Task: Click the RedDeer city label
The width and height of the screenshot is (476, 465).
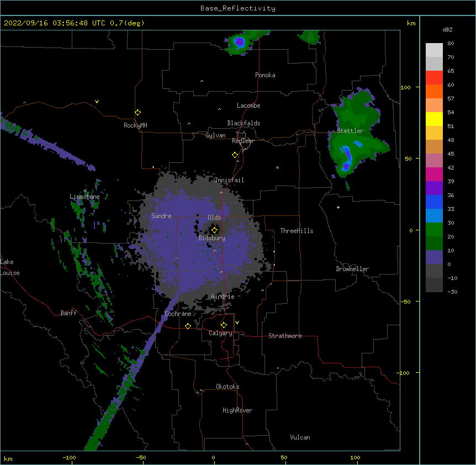Action: pyautogui.click(x=243, y=141)
